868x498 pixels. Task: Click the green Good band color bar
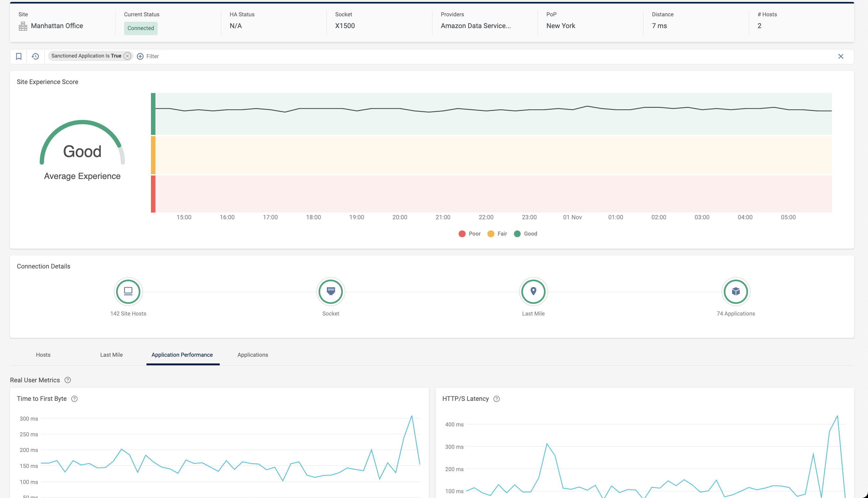[x=153, y=114]
